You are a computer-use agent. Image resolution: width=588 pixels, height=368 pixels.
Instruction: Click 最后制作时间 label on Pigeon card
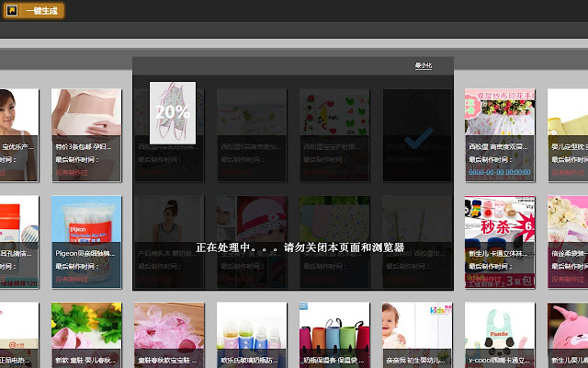(x=77, y=266)
